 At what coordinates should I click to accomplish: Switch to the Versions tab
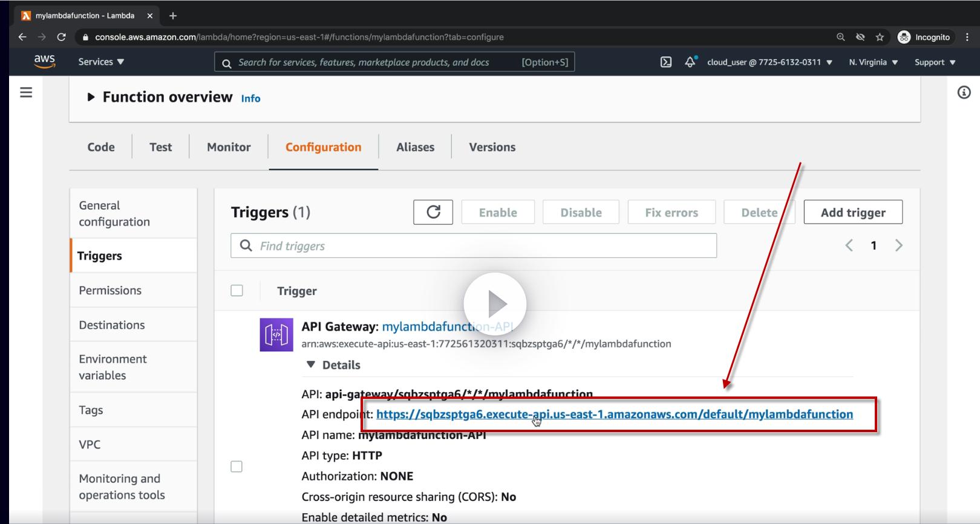pyautogui.click(x=492, y=147)
